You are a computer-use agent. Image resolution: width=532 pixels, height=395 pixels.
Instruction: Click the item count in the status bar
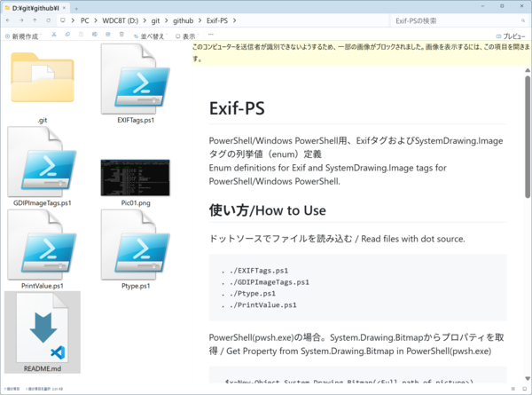coord(12,389)
